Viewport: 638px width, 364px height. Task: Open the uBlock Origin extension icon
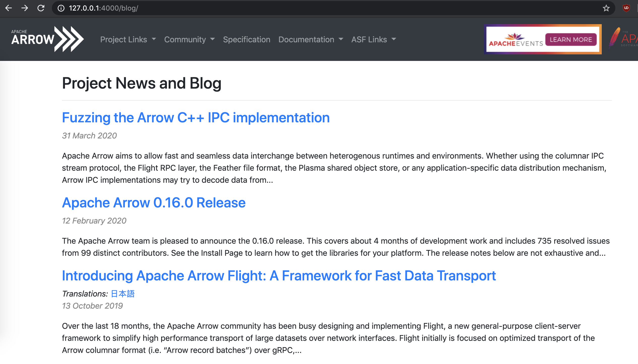point(626,8)
